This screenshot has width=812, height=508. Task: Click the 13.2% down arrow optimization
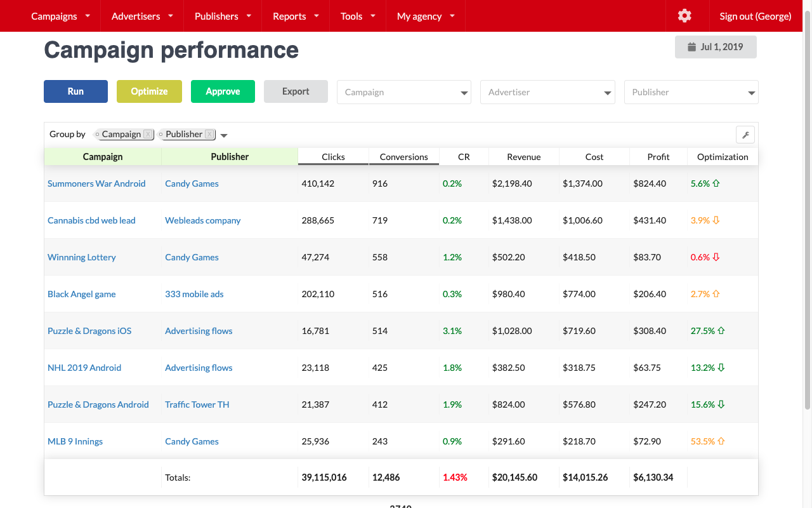(x=721, y=368)
